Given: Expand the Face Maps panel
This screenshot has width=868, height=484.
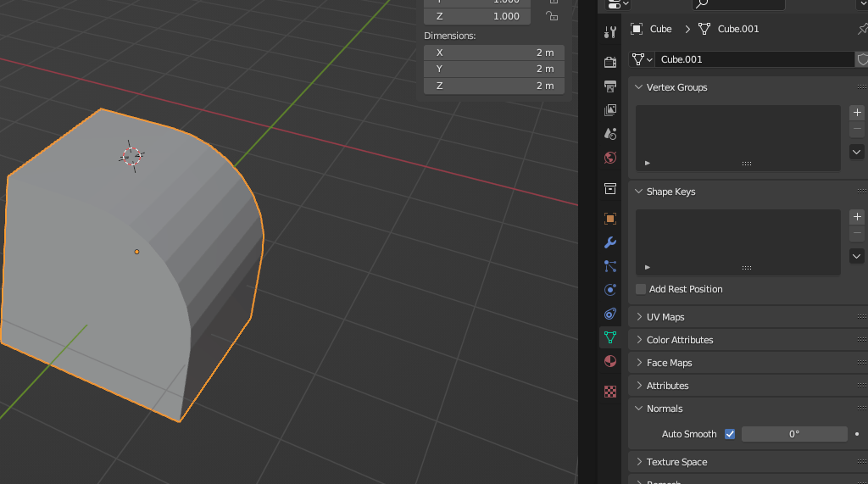Looking at the screenshot, I should (639, 363).
